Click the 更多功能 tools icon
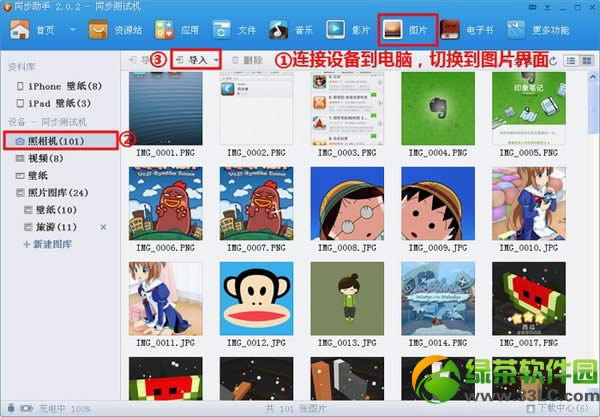Screen dimensions: 600x417 516,30
